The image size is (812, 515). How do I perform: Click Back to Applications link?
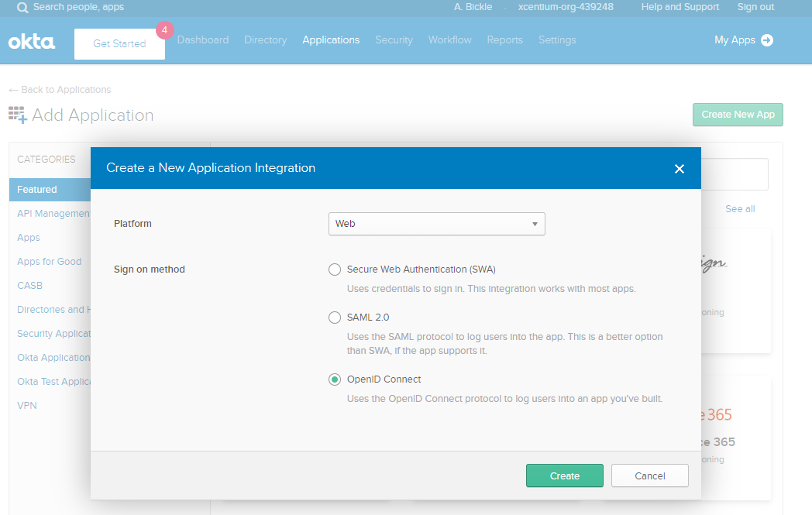click(60, 90)
